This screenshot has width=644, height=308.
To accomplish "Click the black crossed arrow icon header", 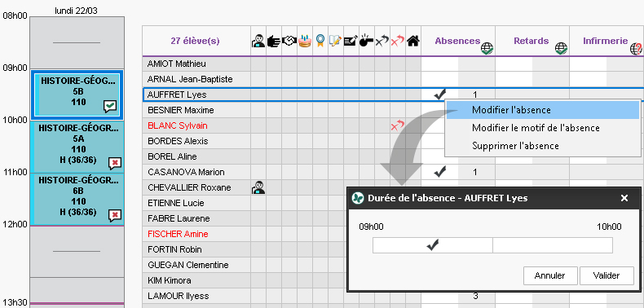I will (x=382, y=41).
